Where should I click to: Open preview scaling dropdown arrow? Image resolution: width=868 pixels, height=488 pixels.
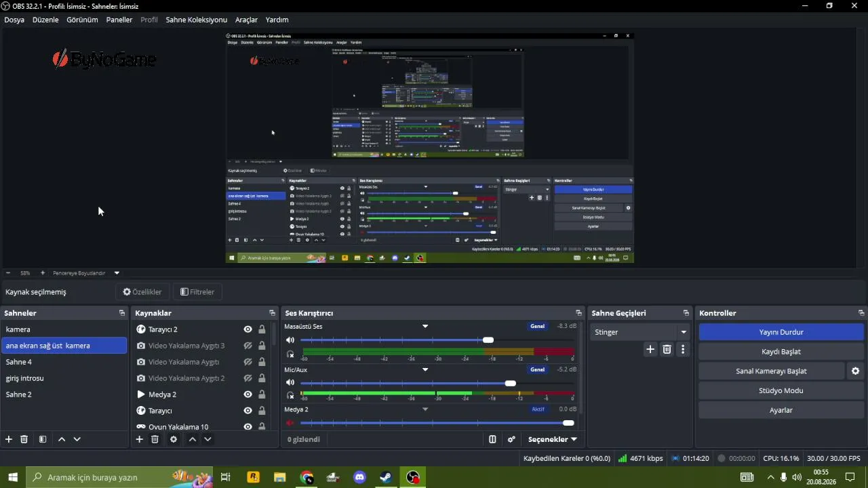pos(117,273)
